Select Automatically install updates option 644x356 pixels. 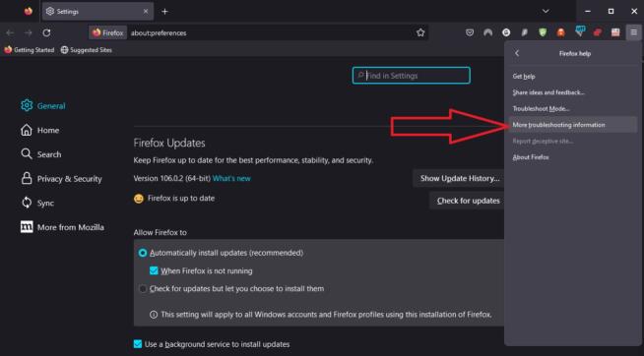[x=143, y=253]
